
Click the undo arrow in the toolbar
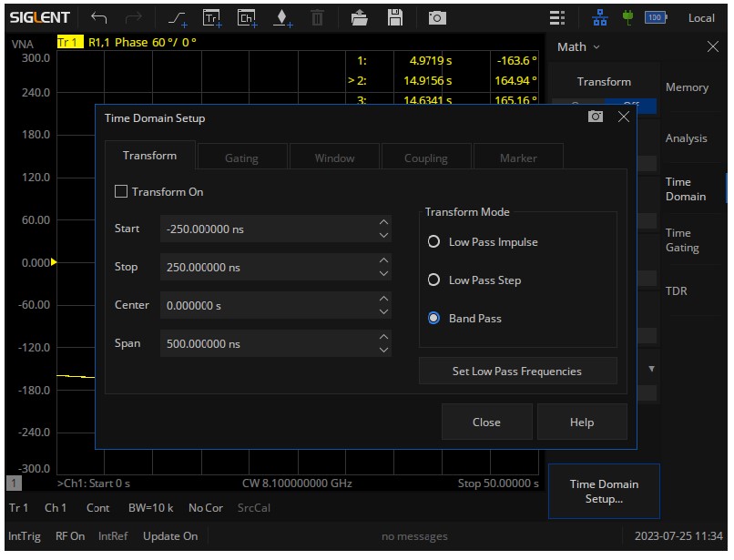(99, 17)
